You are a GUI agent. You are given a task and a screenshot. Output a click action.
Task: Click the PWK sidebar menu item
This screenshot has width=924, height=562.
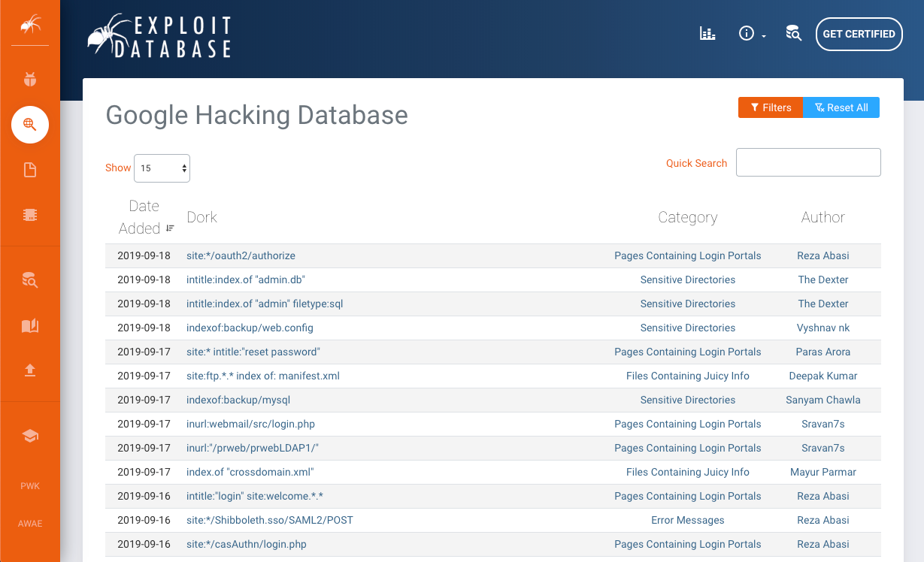coord(30,486)
